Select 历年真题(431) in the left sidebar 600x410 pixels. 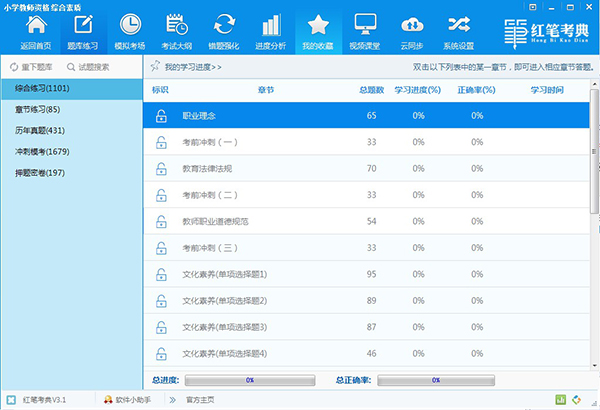[x=40, y=130]
